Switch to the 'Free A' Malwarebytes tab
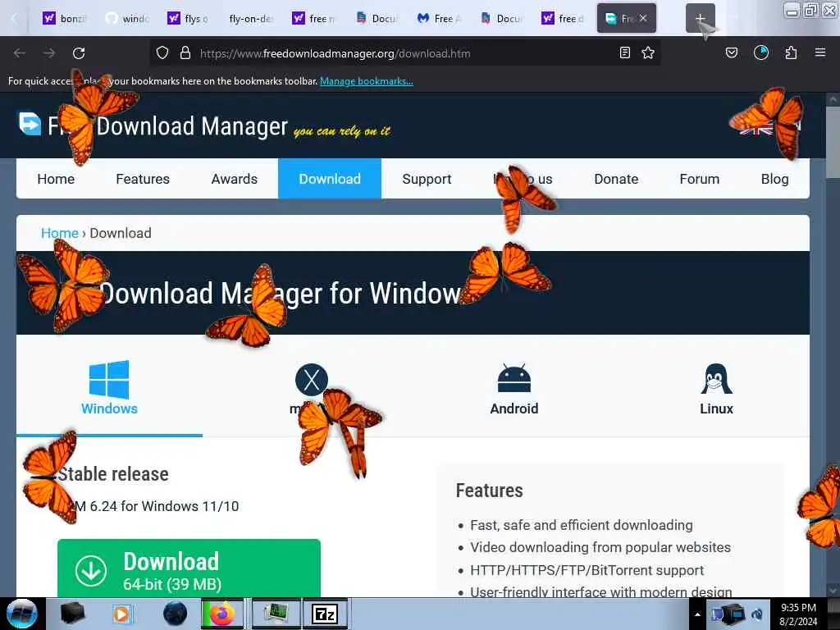 tap(438, 18)
